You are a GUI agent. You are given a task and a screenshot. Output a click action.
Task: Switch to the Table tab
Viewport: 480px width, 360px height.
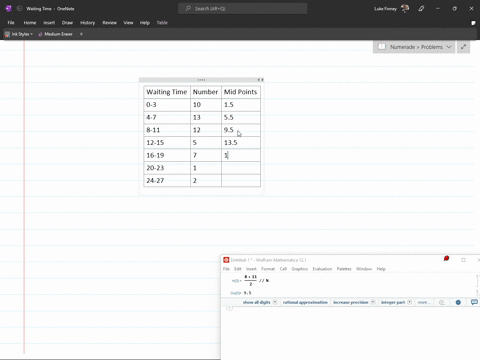(162, 23)
